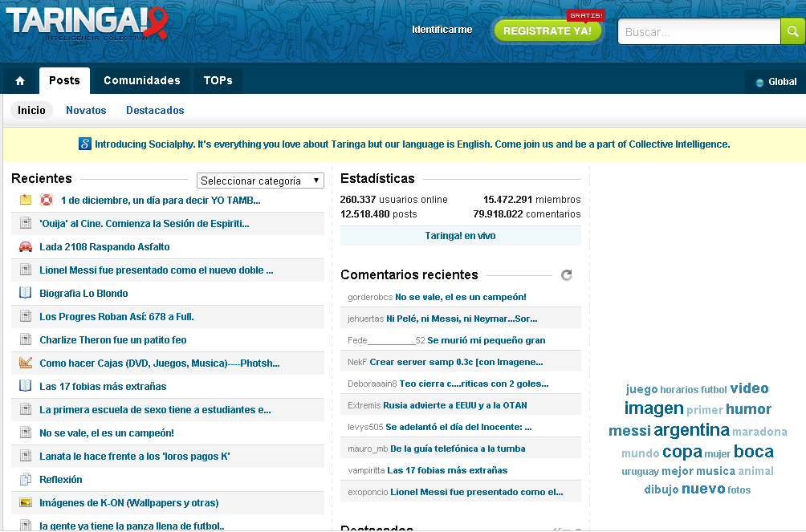The image size is (806, 532).
Task: Click the news icon beside Lanata post
Action: click(26, 456)
